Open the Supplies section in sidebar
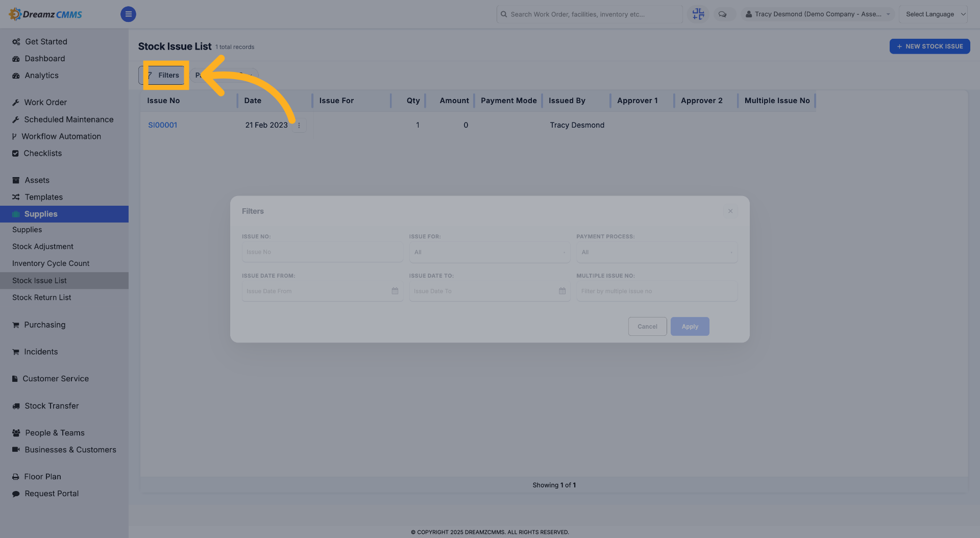The width and height of the screenshot is (980, 538). coord(64,214)
